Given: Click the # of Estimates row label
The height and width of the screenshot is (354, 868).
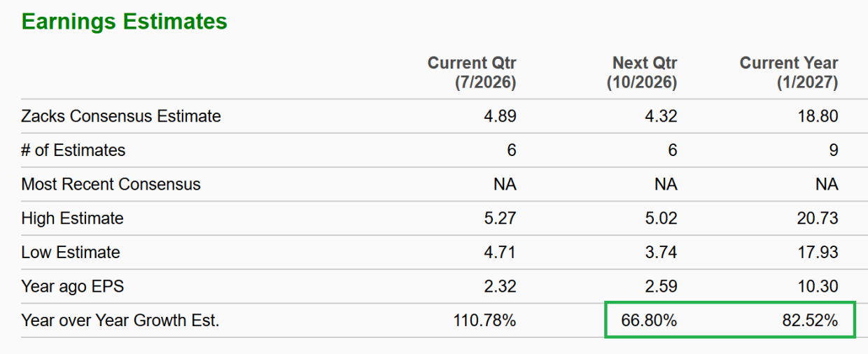Looking at the screenshot, I should [x=73, y=150].
